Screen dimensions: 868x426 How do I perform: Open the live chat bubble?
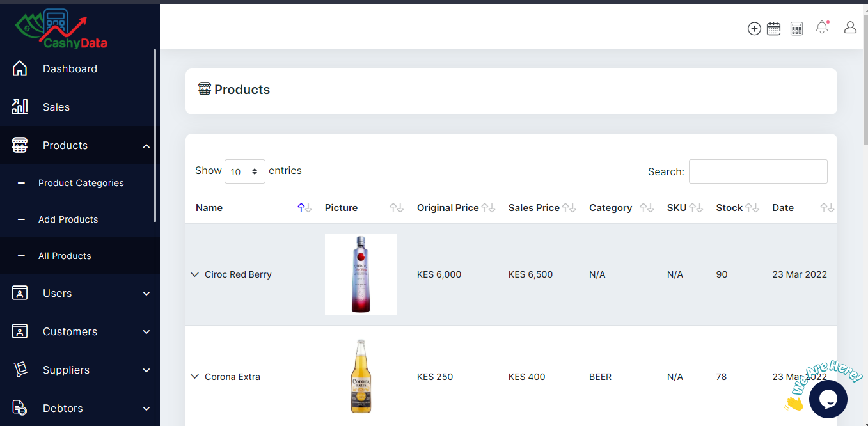click(x=828, y=400)
